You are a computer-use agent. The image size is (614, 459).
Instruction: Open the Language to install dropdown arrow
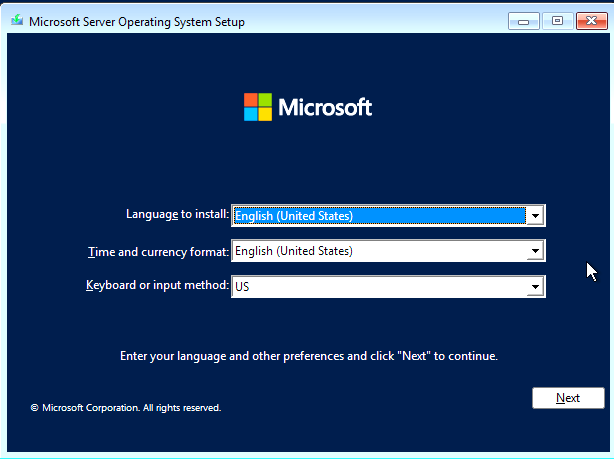pos(535,215)
